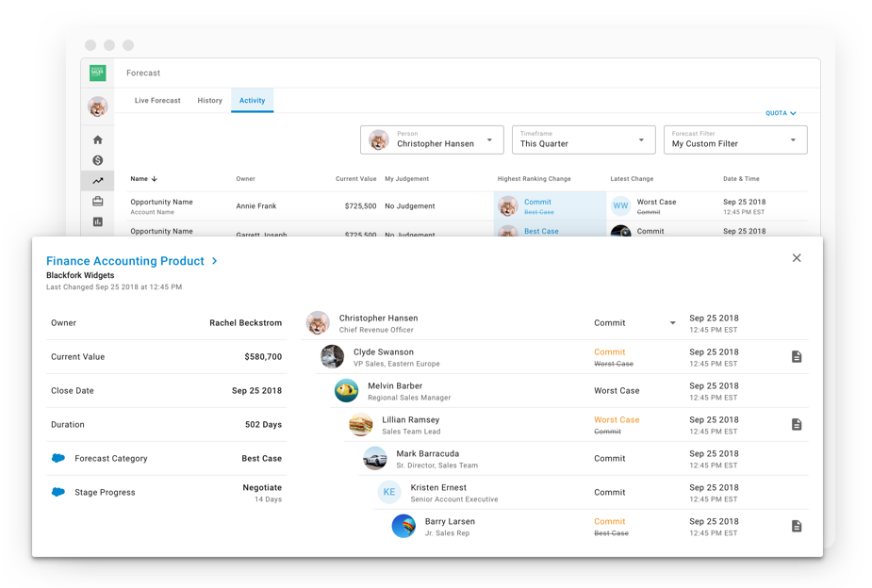Open the bar chart sidebar icon
872x588 pixels.
[x=98, y=221]
